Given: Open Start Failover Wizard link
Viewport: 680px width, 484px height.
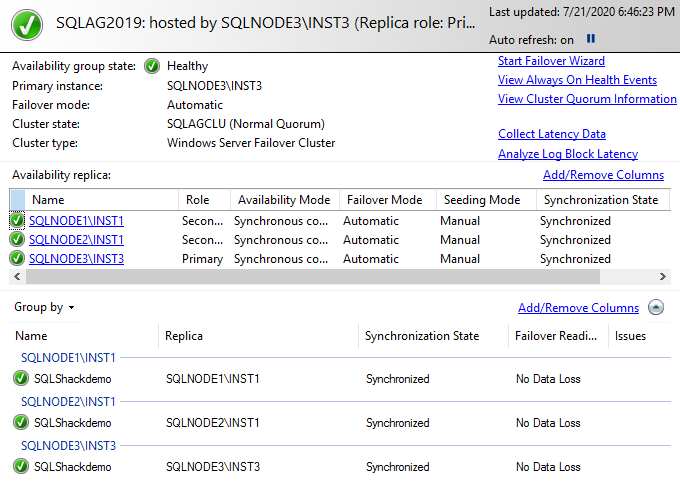Looking at the screenshot, I should tap(551, 61).
